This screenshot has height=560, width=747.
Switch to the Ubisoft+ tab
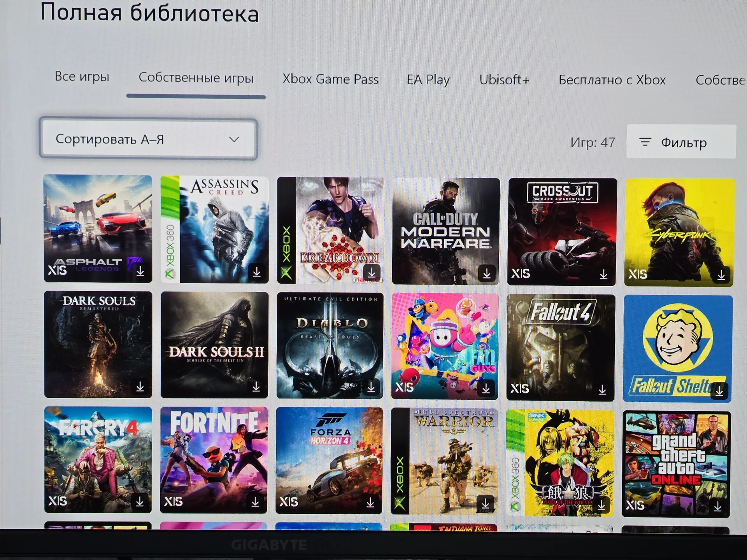coord(504,80)
